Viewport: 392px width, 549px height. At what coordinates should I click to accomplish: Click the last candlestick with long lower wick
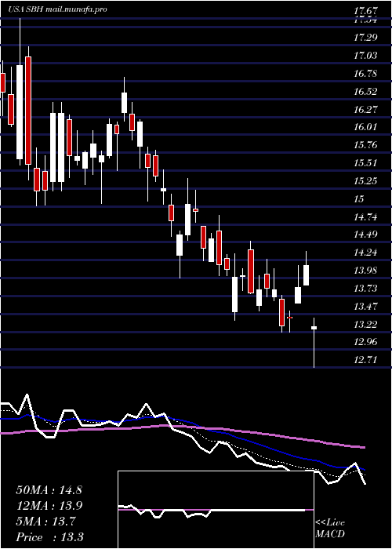(x=314, y=343)
